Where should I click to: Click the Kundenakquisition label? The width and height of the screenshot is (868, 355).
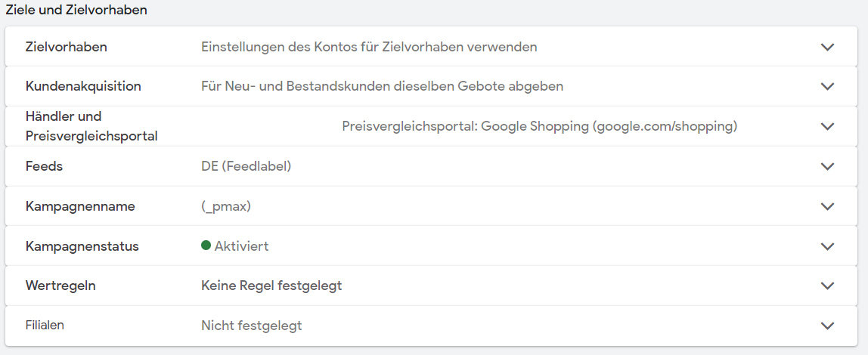pos(83,87)
